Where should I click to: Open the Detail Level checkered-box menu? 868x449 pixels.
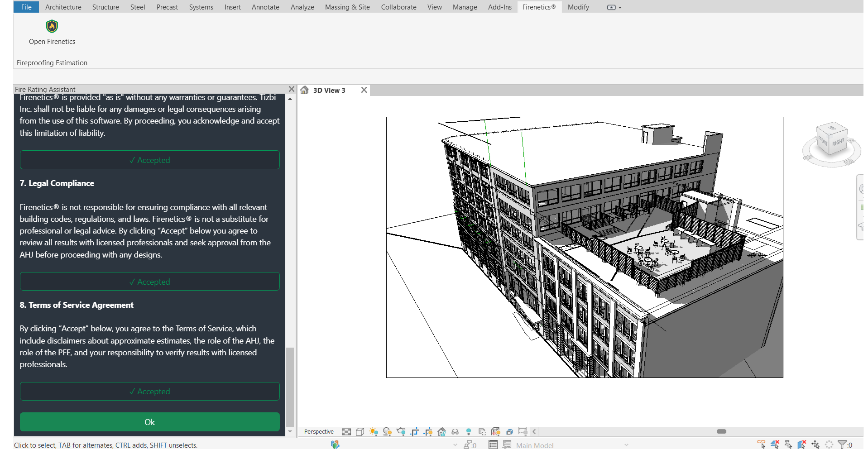click(x=346, y=432)
